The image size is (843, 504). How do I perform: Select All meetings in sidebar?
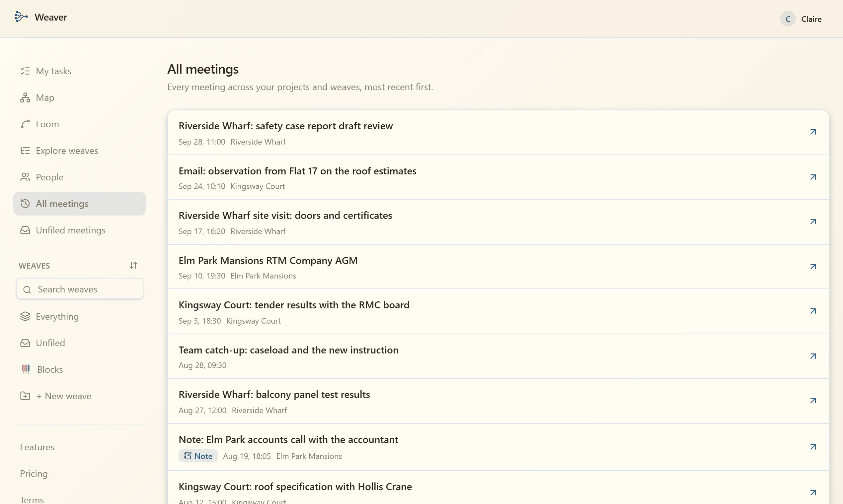click(80, 204)
